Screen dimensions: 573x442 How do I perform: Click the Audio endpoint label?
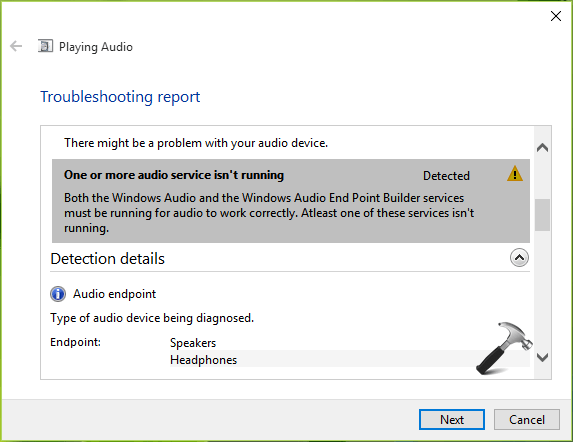114,294
